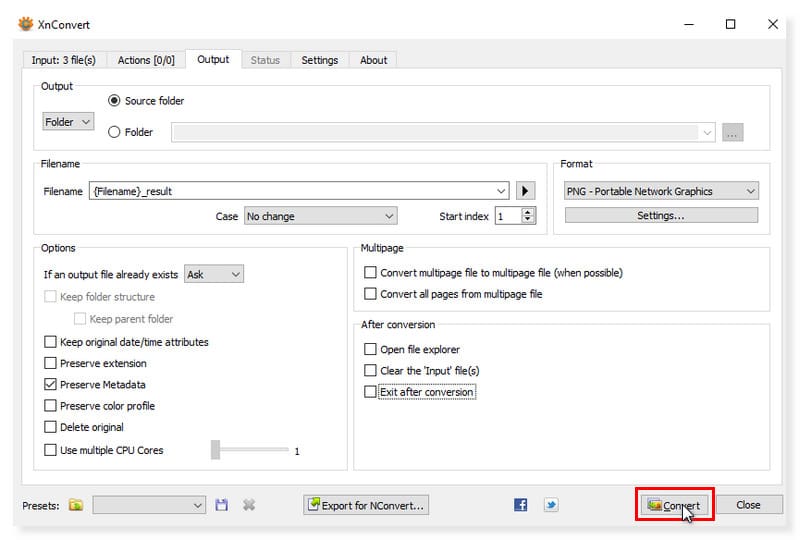800x540 pixels.
Task: Click the XnConvert app icon in title bar
Action: [26, 24]
